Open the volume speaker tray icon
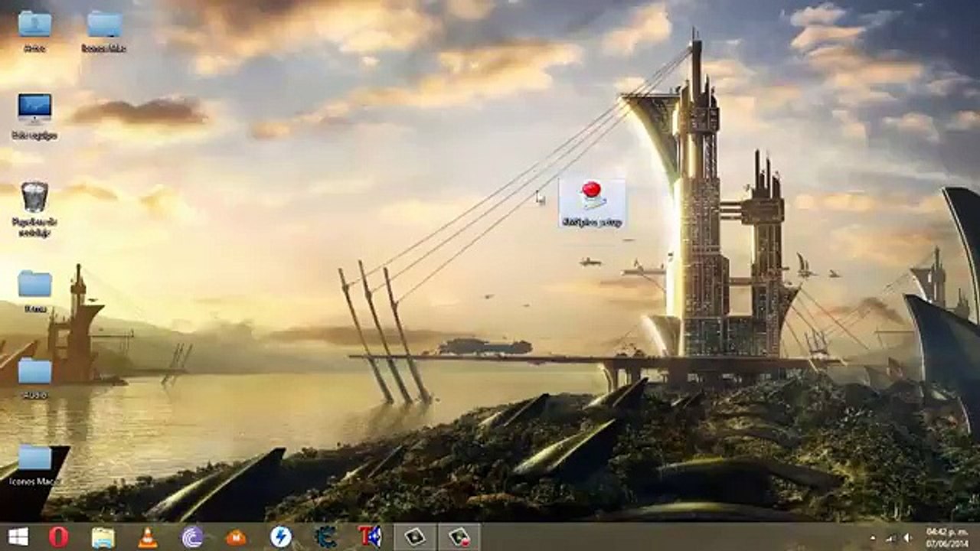 point(907,538)
